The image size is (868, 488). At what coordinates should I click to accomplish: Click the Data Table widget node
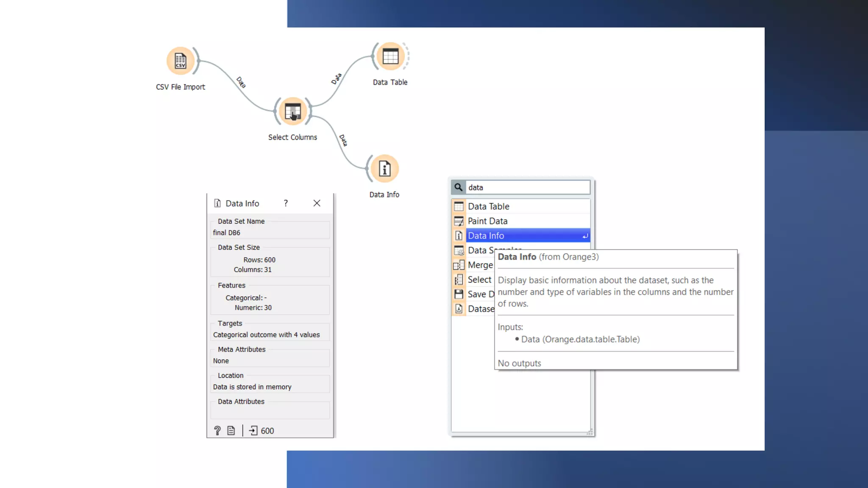click(x=390, y=56)
